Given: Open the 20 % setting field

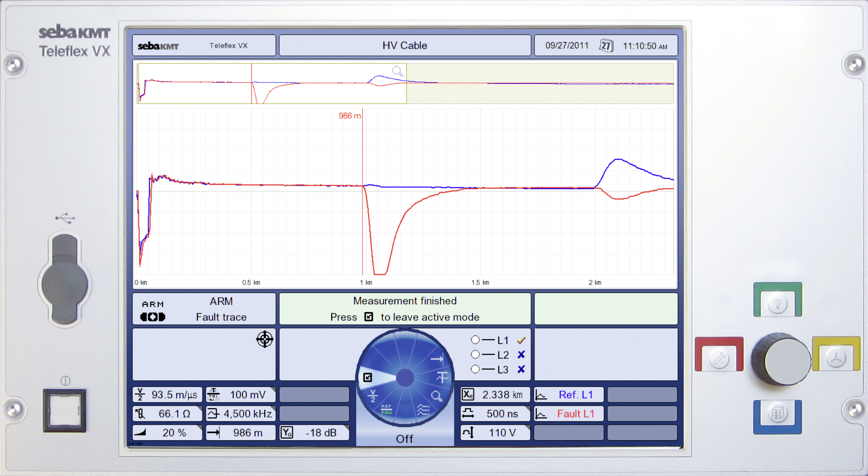Looking at the screenshot, I should [168, 433].
